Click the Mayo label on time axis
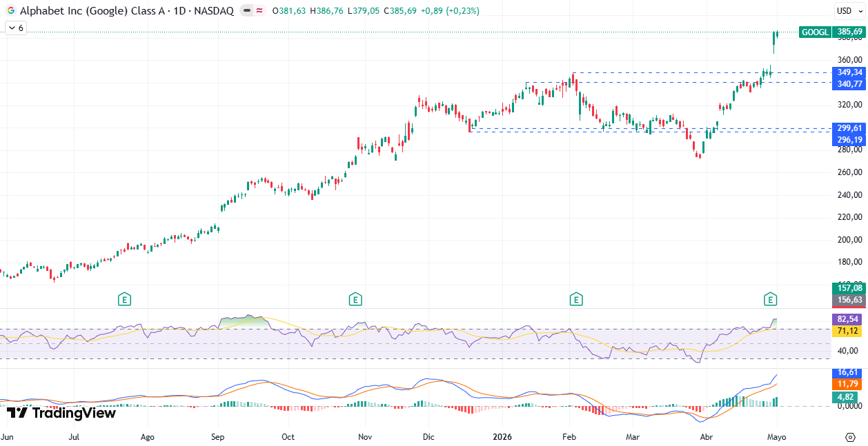This screenshot has width=868, height=446. tap(777, 437)
